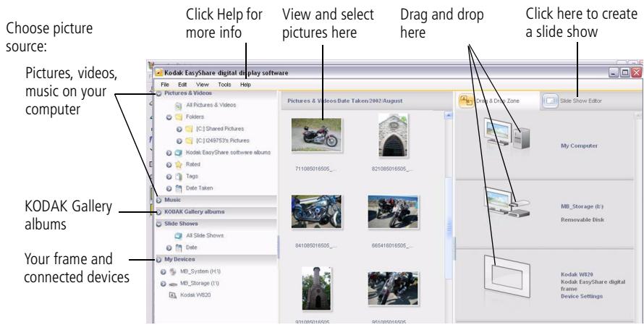This screenshot has width=644, height=325.
Task: Expand the Date node under Slide Shows
Action: point(169,248)
